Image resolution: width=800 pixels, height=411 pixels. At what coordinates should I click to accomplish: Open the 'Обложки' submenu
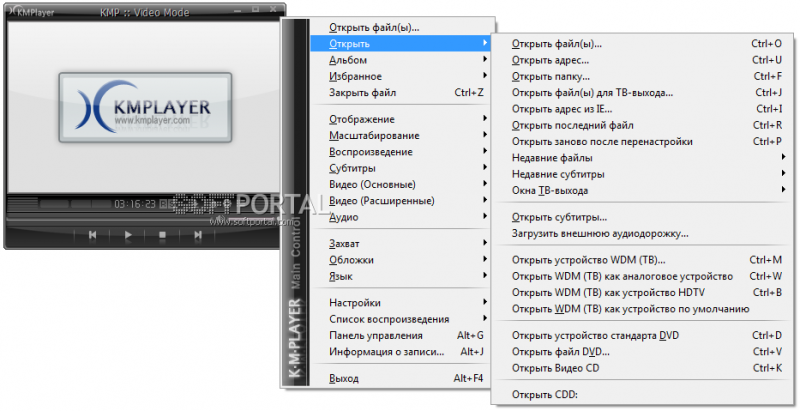click(399, 260)
